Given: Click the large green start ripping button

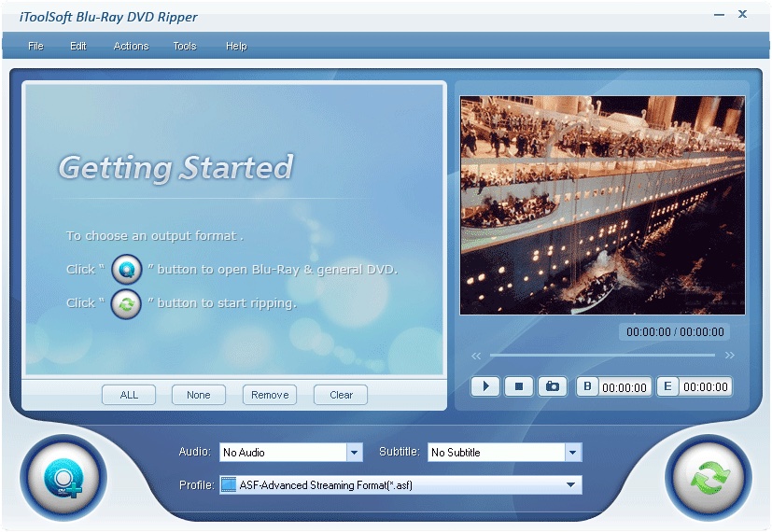Looking at the screenshot, I should pos(709,477).
